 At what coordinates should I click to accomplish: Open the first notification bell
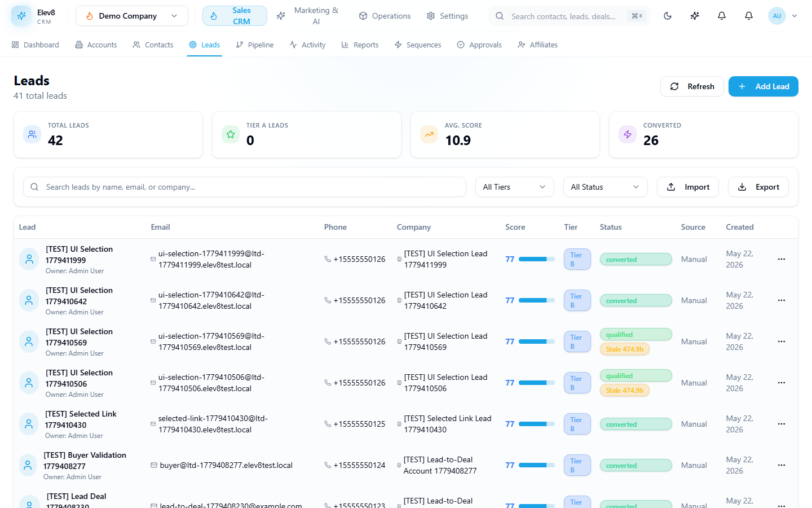(x=722, y=16)
